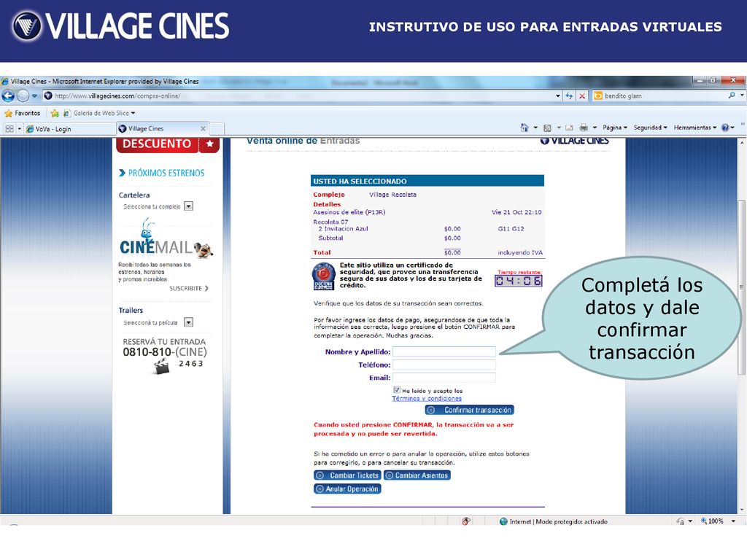The image size is (747, 560).
Task: Click the Email input field
Action: click(x=444, y=378)
